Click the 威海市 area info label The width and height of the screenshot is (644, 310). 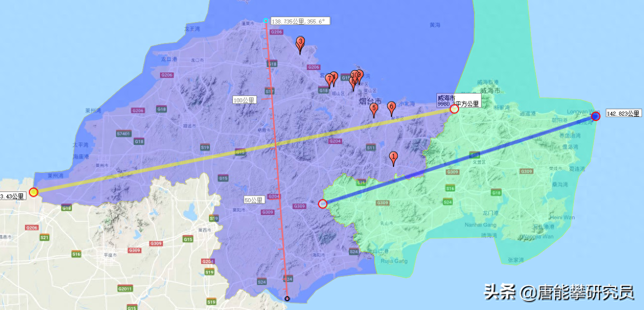click(458, 101)
